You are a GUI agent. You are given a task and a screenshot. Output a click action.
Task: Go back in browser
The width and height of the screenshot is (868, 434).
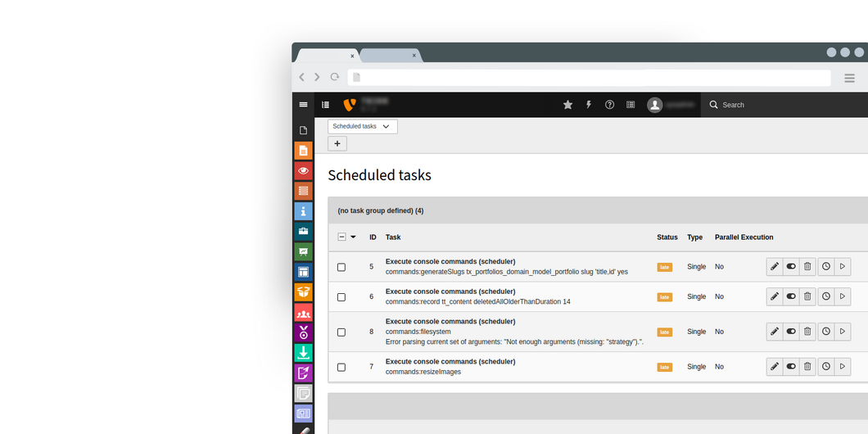point(301,77)
